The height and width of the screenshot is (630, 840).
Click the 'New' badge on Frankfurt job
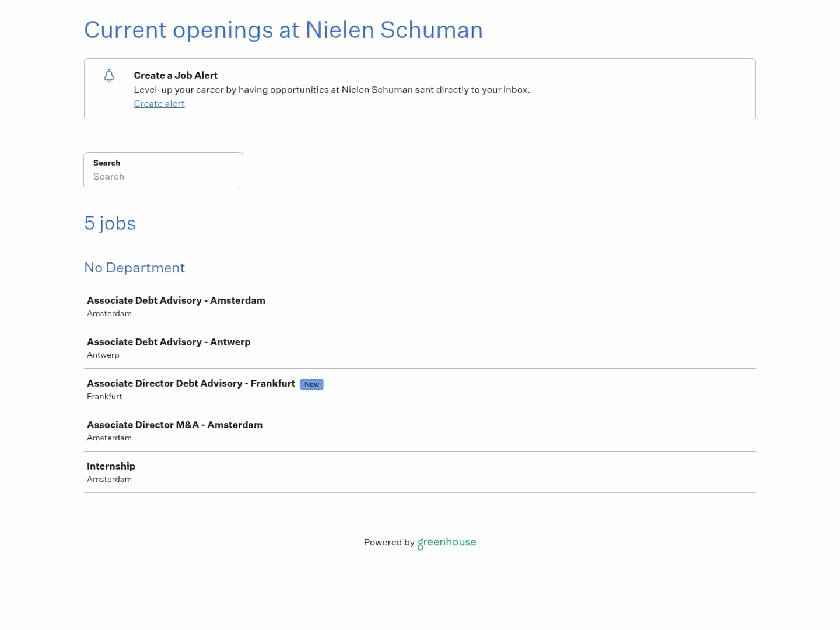coord(311,384)
